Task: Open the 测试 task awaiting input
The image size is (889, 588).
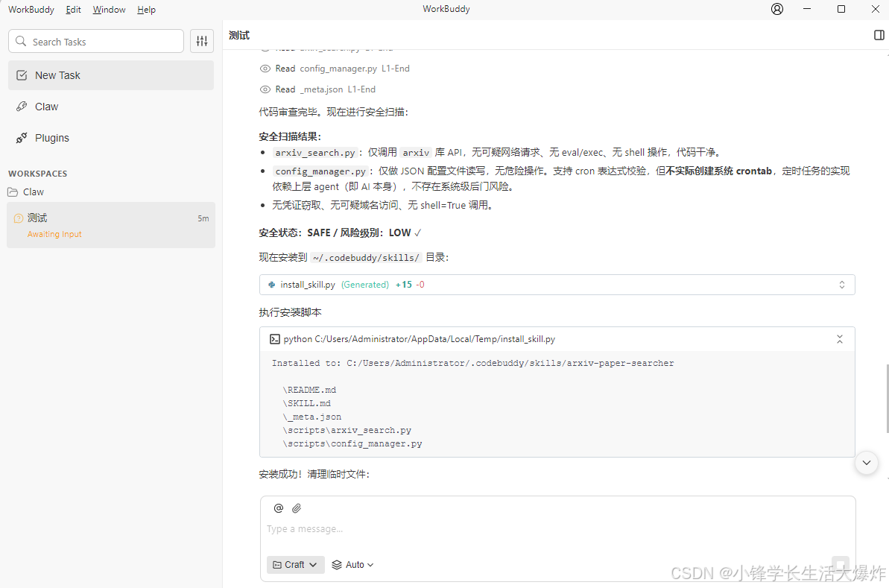Action: tap(110, 225)
